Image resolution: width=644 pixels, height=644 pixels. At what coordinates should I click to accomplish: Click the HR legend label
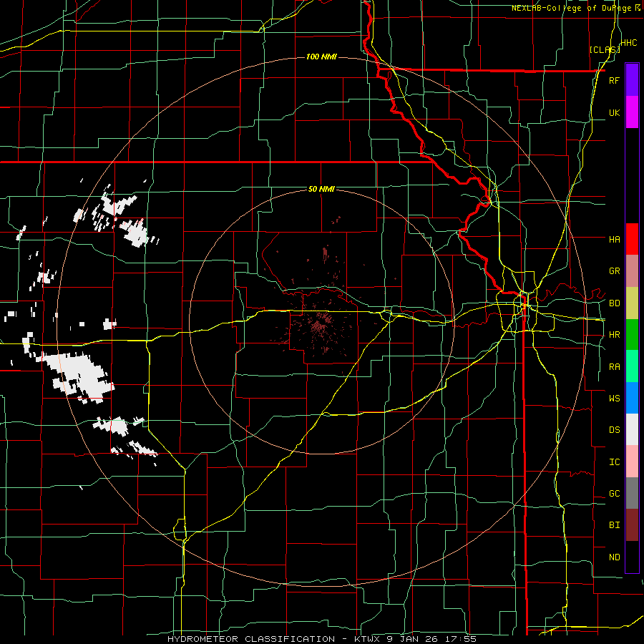point(614,335)
